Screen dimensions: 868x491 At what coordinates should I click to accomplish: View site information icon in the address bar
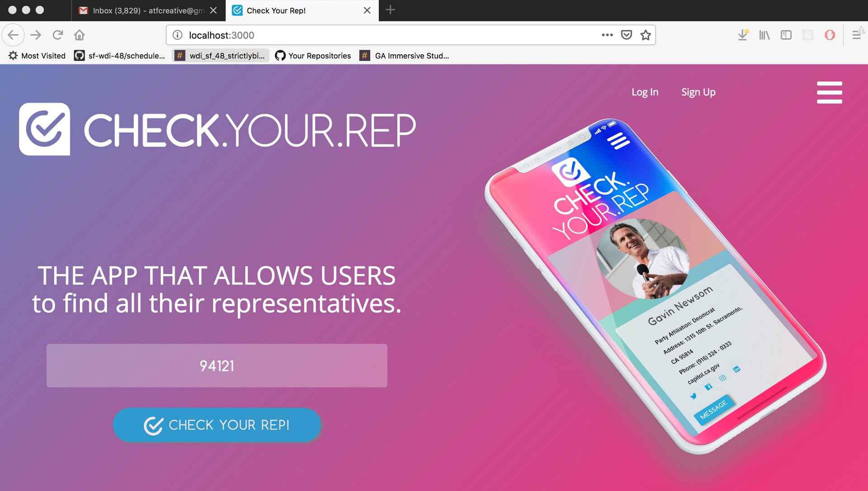[178, 35]
